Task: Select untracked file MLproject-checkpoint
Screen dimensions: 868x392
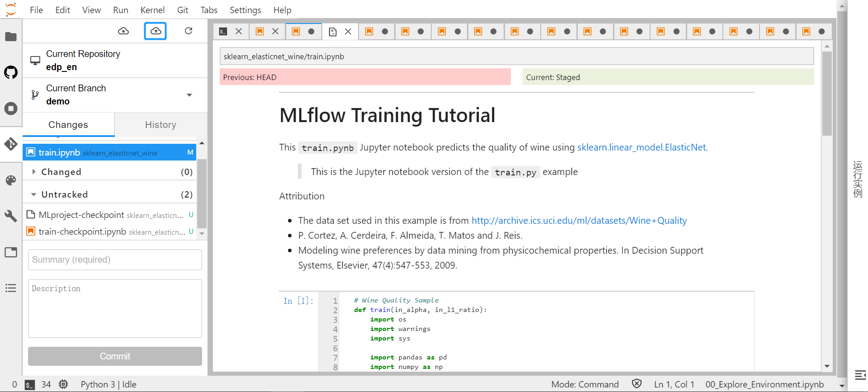Action: [x=109, y=215]
